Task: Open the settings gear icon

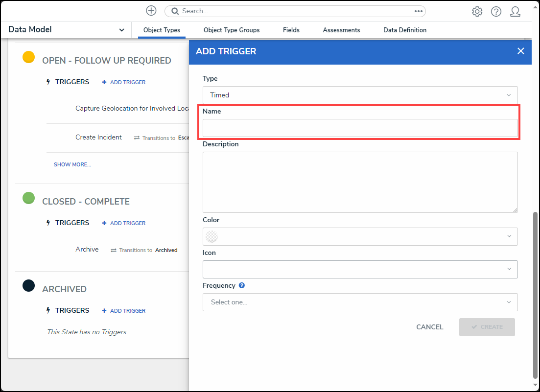Action: (477, 12)
